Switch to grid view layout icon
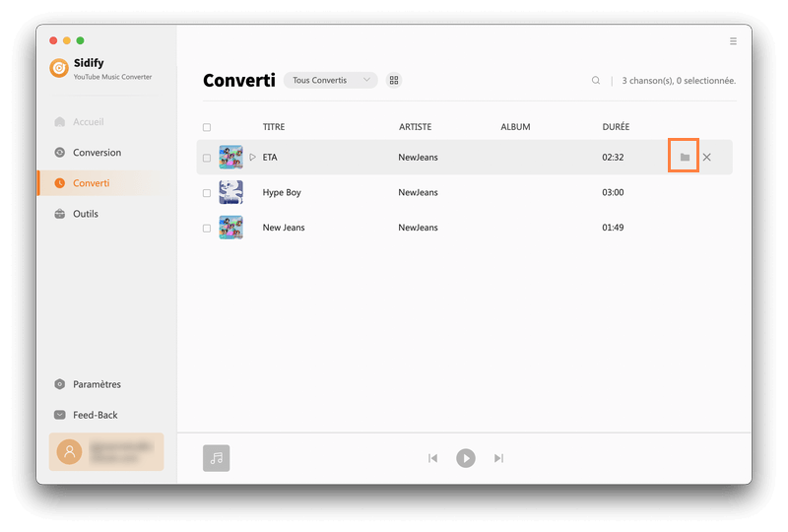The width and height of the screenshot is (788, 532). [394, 81]
